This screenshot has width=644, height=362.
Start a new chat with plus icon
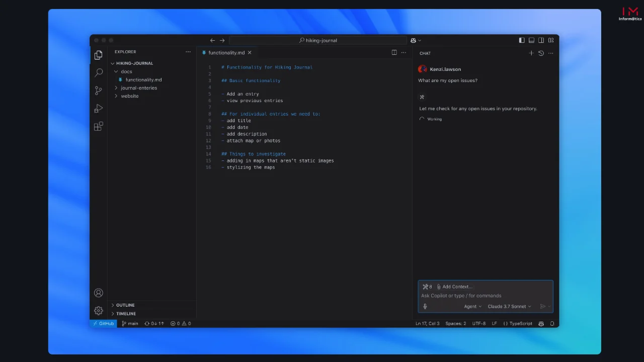pyautogui.click(x=531, y=53)
